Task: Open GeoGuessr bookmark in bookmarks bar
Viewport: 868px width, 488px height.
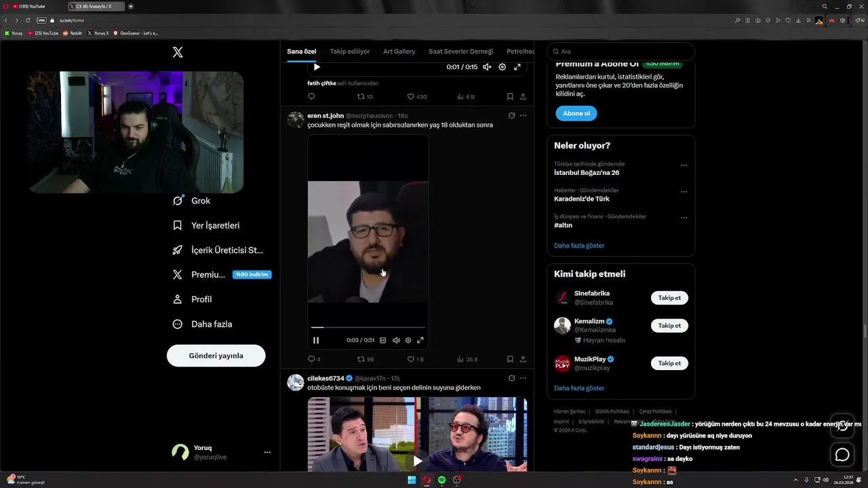Action: (x=136, y=33)
